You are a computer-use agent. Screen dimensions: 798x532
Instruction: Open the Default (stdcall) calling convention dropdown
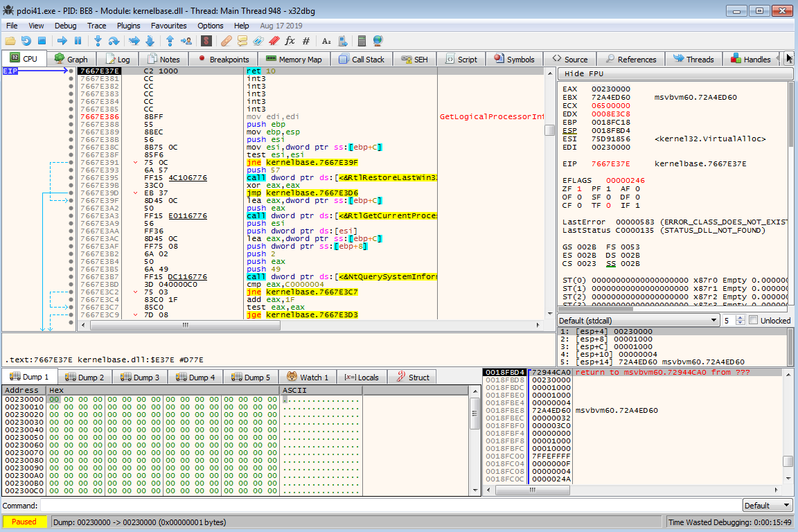(x=638, y=321)
